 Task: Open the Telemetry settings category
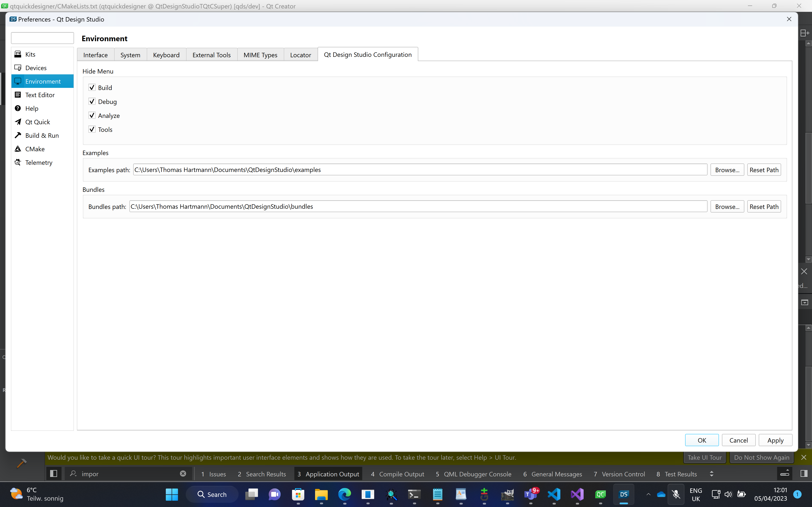coord(38,163)
